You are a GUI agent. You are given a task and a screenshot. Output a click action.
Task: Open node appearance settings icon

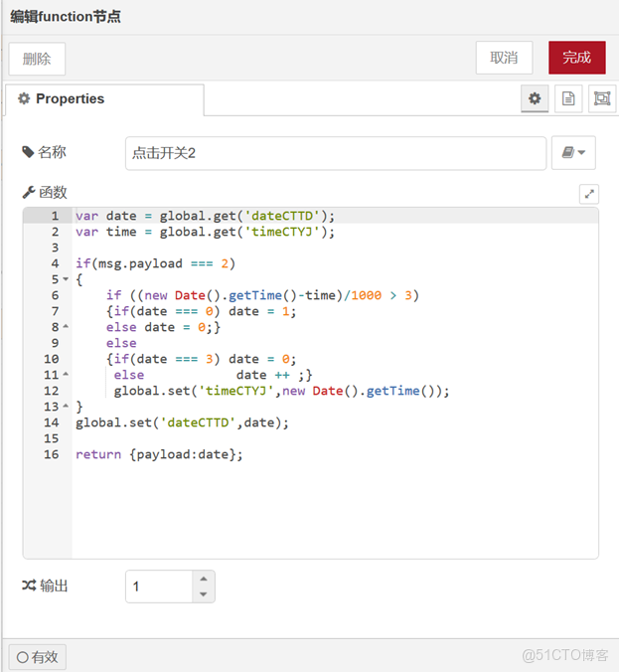coord(602,98)
